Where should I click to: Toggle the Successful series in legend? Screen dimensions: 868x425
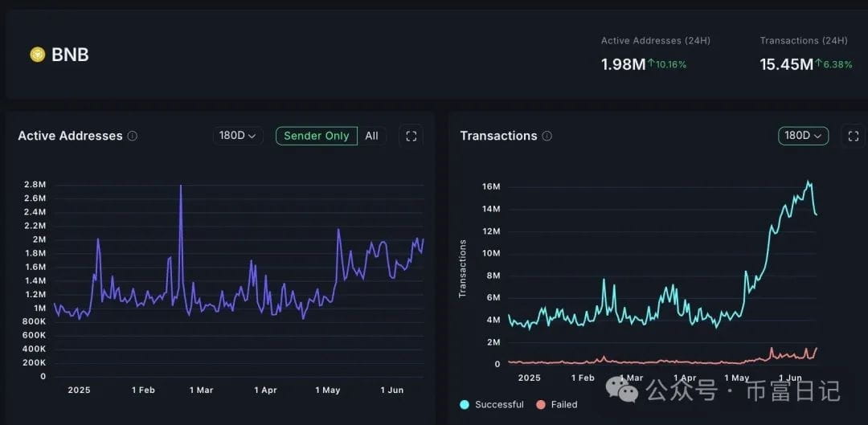click(x=492, y=405)
